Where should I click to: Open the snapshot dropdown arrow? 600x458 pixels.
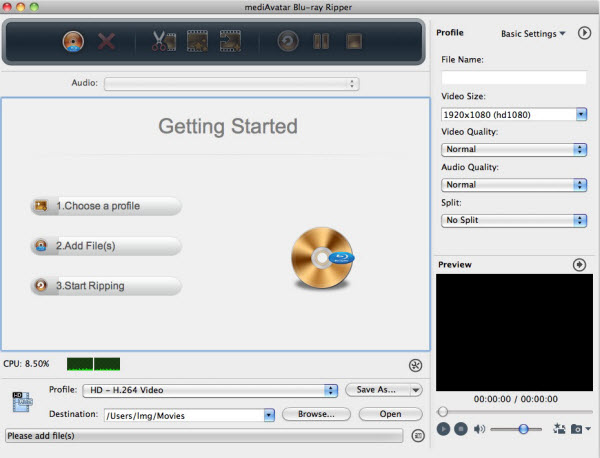point(588,429)
